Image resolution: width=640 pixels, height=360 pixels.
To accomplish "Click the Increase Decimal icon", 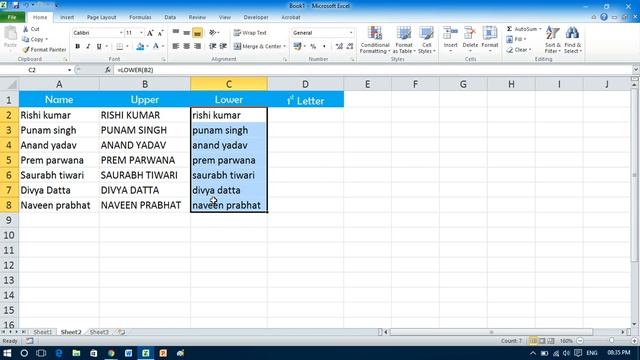I will point(339,47).
